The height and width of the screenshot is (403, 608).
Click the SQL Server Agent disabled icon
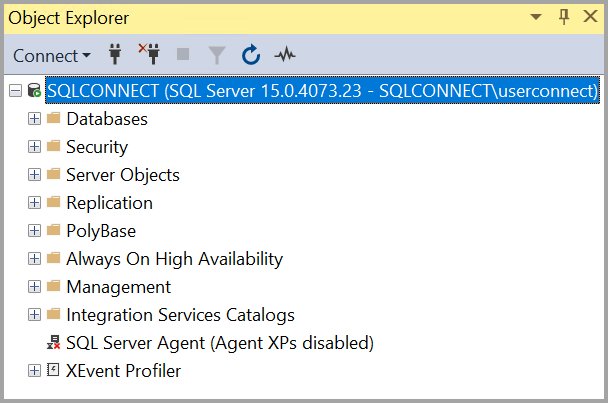point(54,342)
